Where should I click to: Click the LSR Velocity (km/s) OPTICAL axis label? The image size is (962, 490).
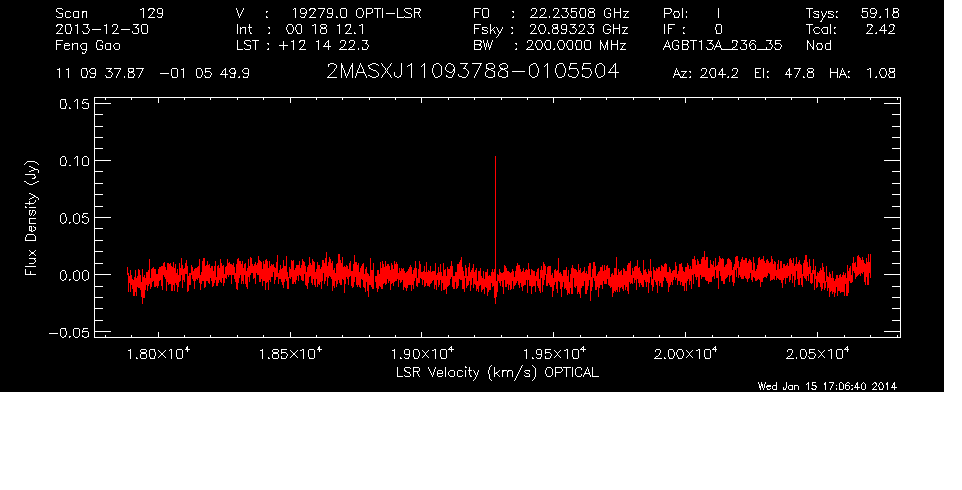497,372
